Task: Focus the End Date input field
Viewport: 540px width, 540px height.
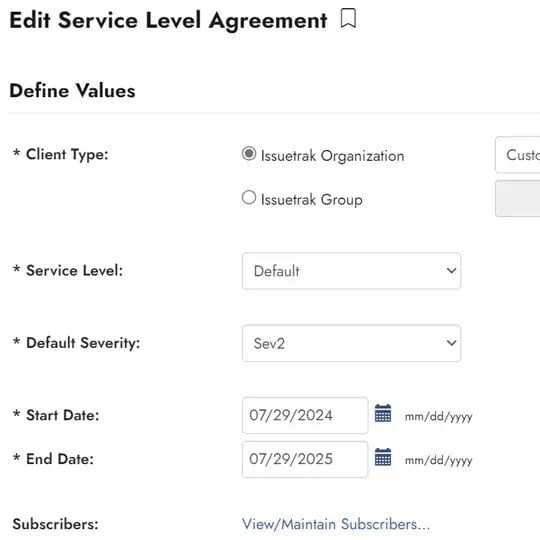Action: pyautogui.click(x=305, y=459)
